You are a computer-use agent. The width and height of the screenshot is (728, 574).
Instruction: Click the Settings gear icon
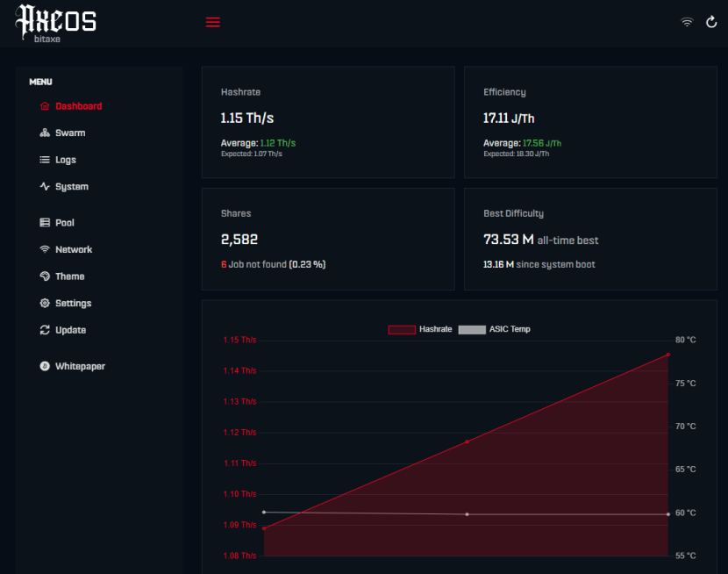(45, 304)
